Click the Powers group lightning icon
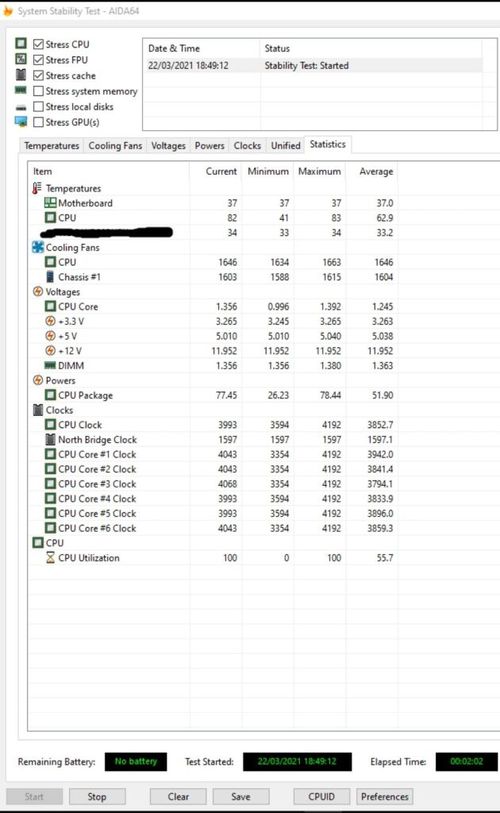The height and width of the screenshot is (813, 500). tap(38, 380)
